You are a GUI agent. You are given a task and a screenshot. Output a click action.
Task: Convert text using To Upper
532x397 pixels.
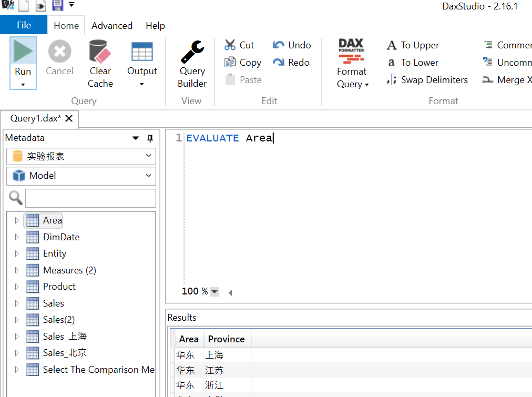click(412, 45)
